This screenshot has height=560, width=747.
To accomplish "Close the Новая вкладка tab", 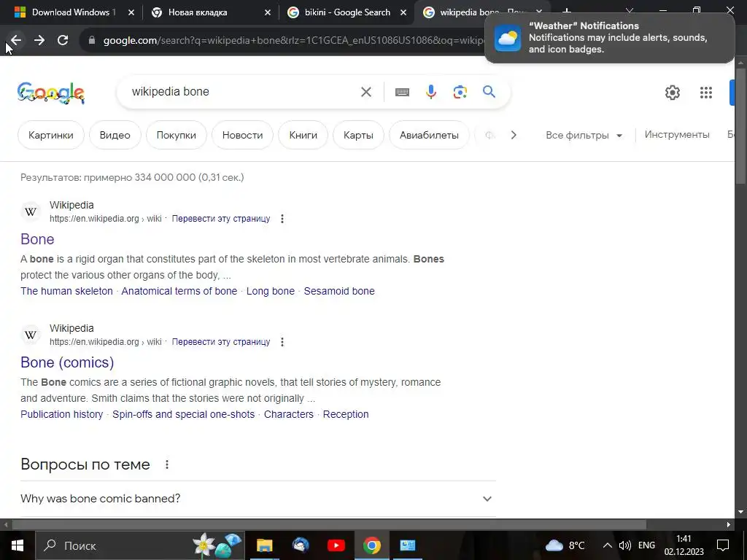I will [x=268, y=12].
